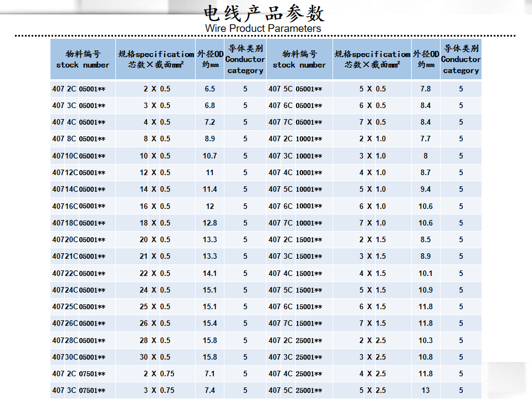Click outer diameter value '7.4'
This screenshot has height=399, width=532.
(209, 390)
